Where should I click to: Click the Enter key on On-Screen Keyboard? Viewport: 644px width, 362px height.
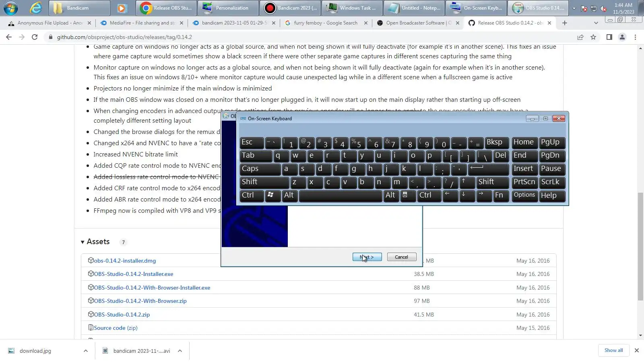click(489, 169)
